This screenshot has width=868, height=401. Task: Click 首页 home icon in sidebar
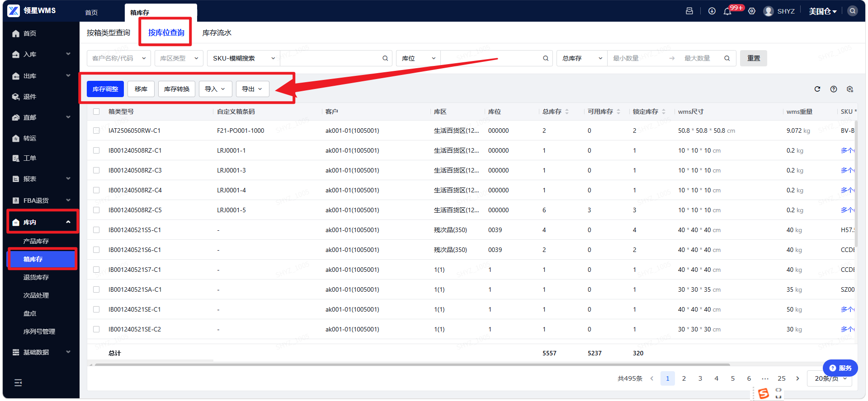click(16, 33)
